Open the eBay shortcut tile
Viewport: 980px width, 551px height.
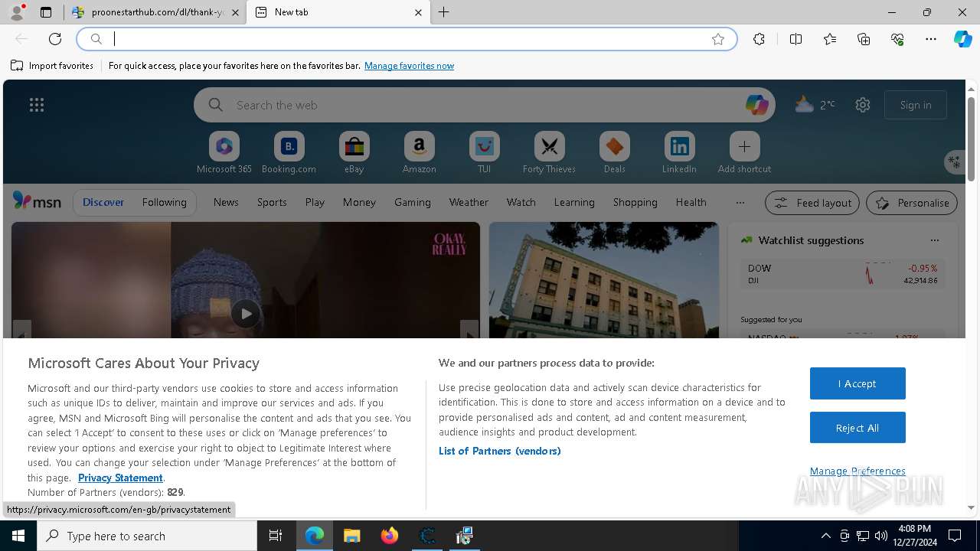[x=354, y=152]
